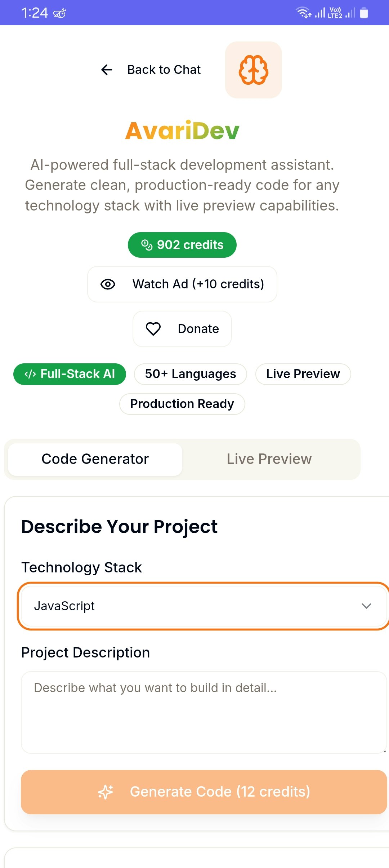The height and width of the screenshot is (868, 389).
Task: Click the Project Description text area
Action: [x=204, y=712]
